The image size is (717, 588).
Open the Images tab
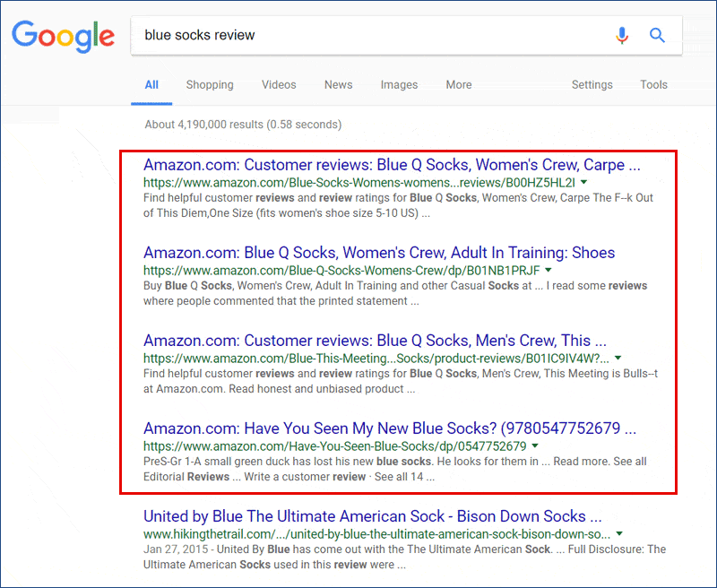click(399, 85)
